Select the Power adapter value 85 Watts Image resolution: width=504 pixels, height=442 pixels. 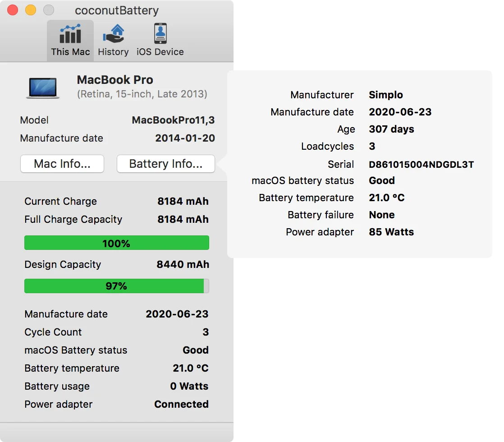[x=391, y=232]
